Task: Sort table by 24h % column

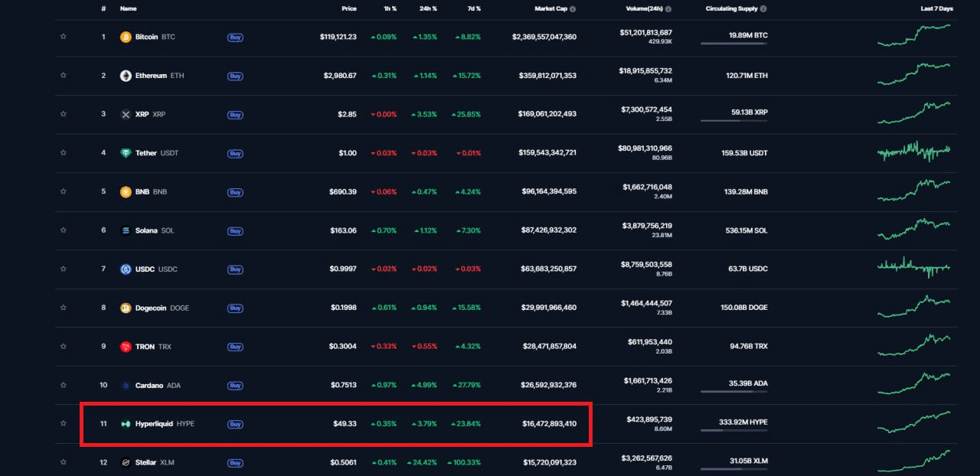Action: [x=428, y=9]
